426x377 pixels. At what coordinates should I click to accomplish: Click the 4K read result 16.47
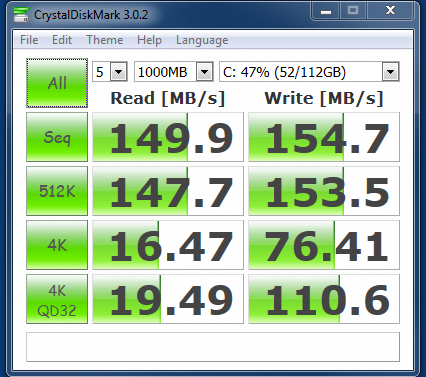click(168, 245)
